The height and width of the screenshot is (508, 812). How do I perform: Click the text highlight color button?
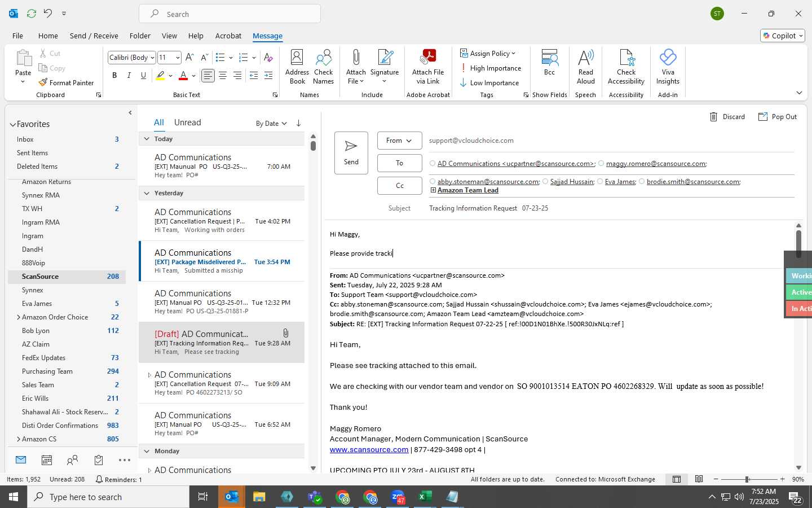(x=160, y=75)
